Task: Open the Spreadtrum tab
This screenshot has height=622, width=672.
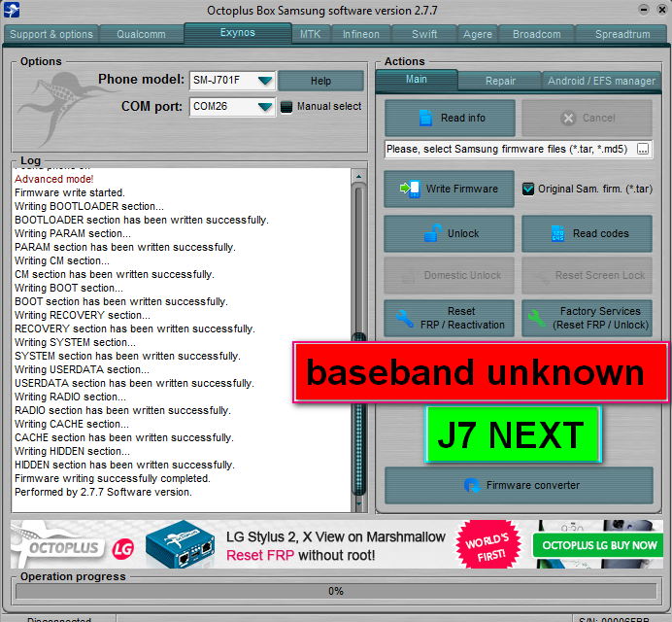Action: (x=622, y=34)
